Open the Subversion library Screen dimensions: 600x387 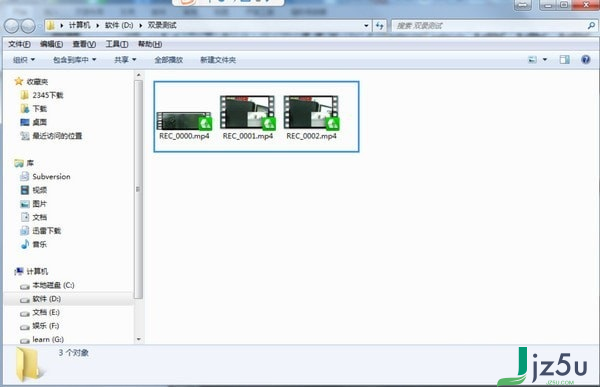pos(45,176)
